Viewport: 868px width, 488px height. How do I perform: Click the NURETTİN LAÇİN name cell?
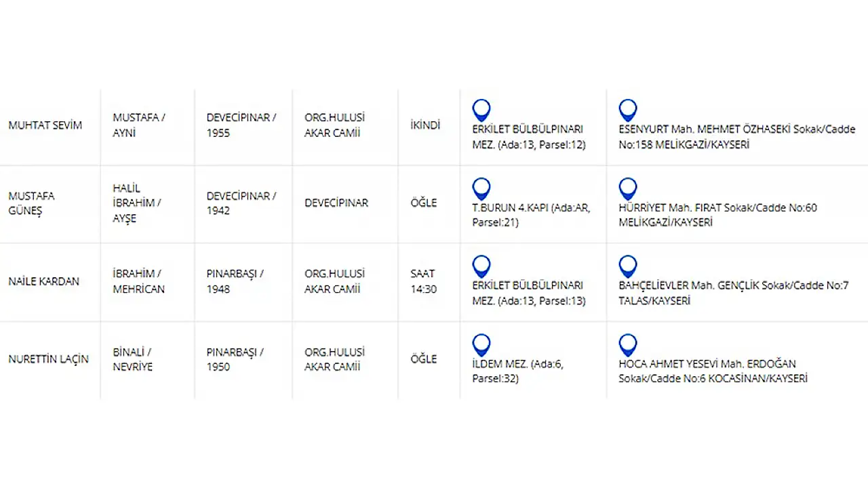[x=48, y=359]
